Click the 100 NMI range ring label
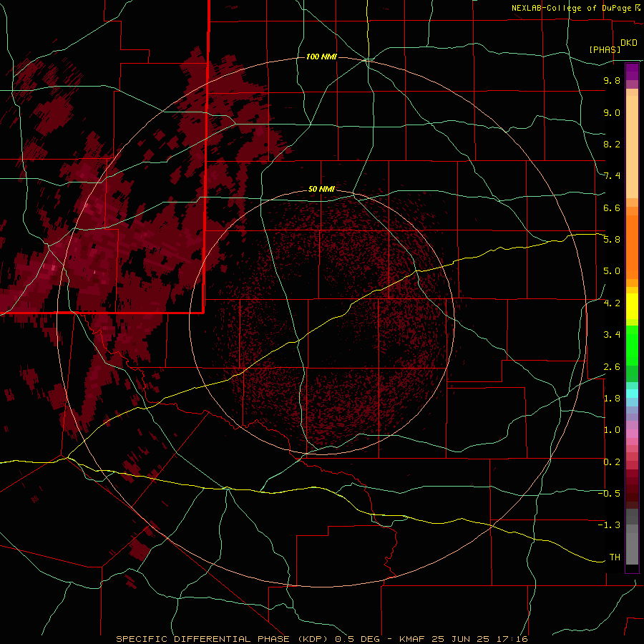The width and height of the screenshot is (644, 644). (321, 57)
